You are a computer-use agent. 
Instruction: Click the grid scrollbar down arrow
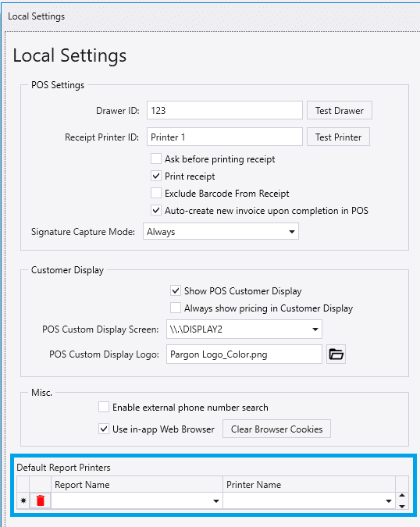click(402, 506)
